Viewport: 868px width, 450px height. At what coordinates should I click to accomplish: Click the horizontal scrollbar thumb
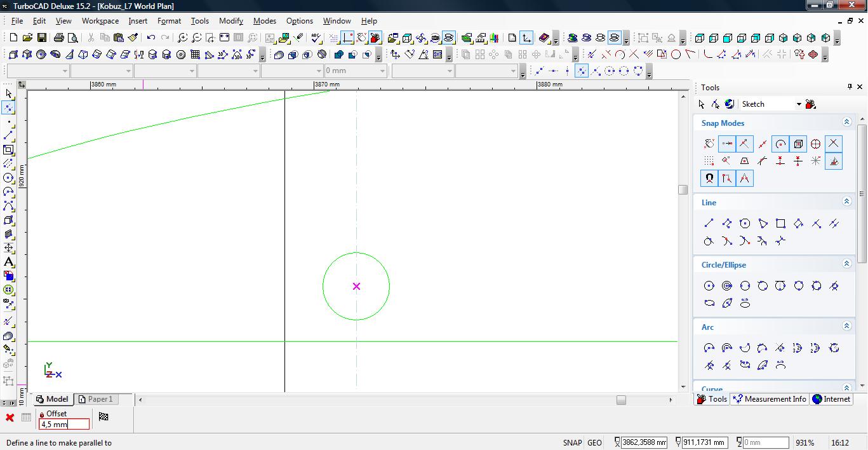[621, 400]
